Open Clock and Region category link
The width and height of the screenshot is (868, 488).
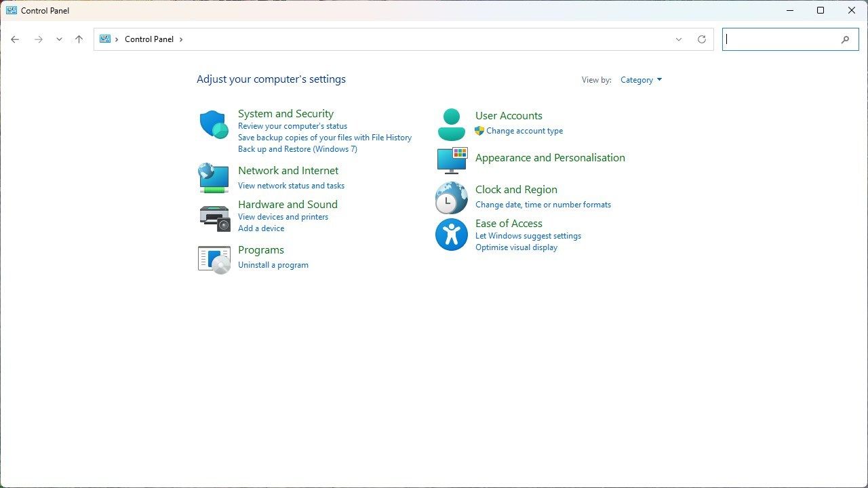click(516, 190)
